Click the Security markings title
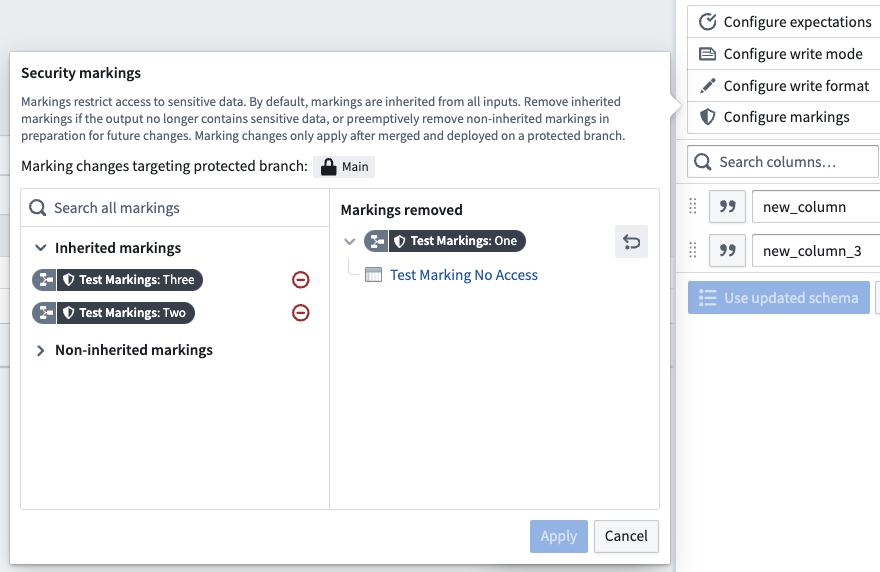This screenshot has width=880, height=572. [x=81, y=73]
